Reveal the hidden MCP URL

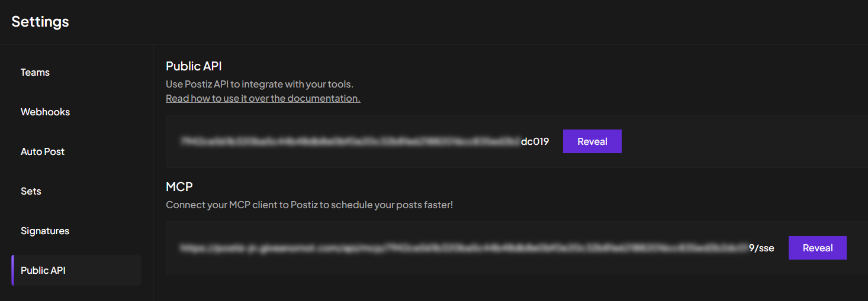pyautogui.click(x=817, y=248)
